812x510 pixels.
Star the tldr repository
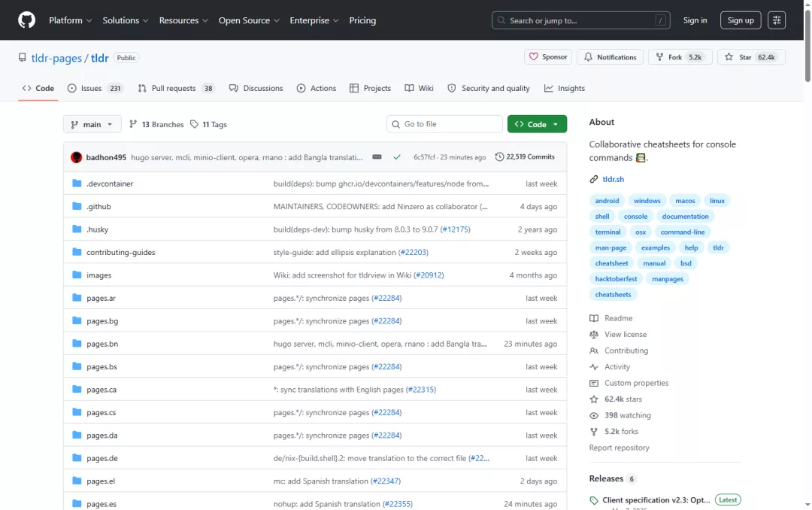tap(751, 57)
